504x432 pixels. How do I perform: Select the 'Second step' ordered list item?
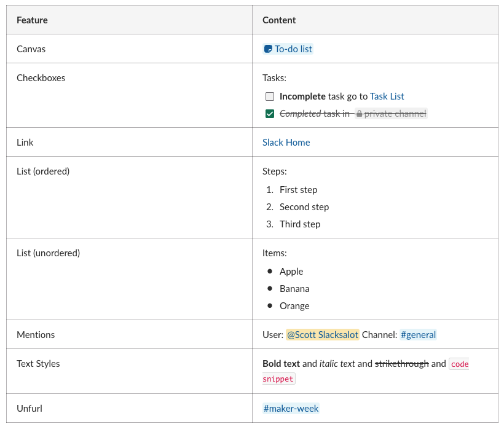point(304,207)
